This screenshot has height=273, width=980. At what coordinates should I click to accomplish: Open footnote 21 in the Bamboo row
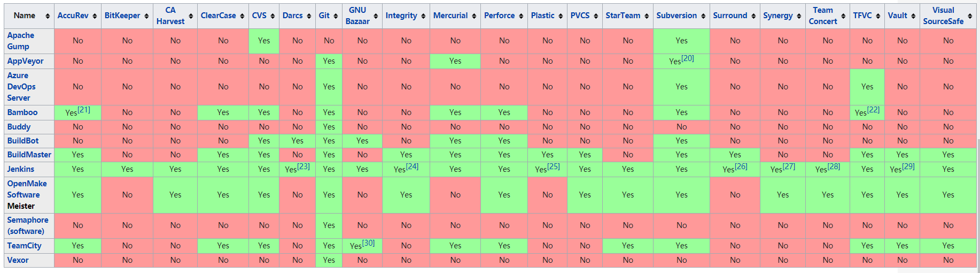[84, 110]
